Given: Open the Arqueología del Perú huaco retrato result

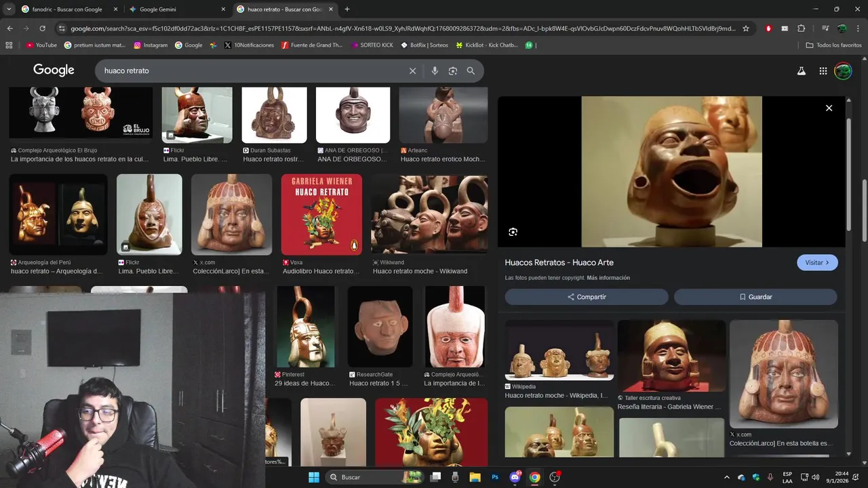Looking at the screenshot, I should point(58,214).
